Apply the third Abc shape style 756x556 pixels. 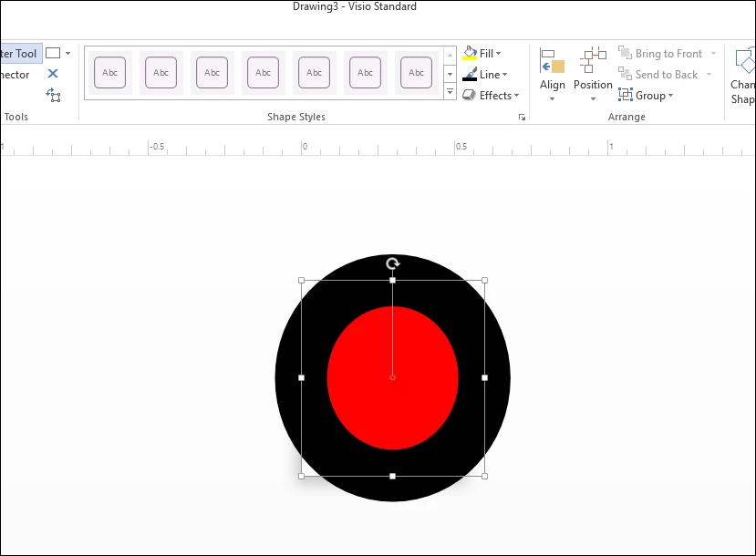[x=212, y=73]
